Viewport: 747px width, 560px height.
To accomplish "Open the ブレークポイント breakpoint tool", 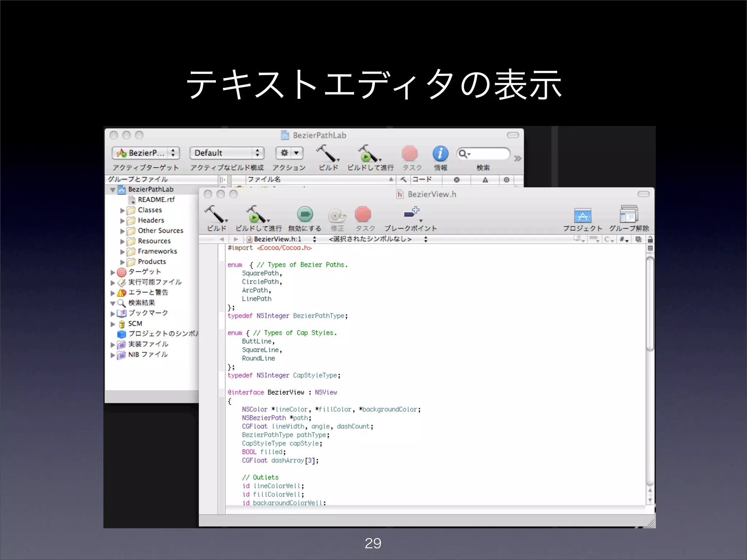I will [412, 214].
